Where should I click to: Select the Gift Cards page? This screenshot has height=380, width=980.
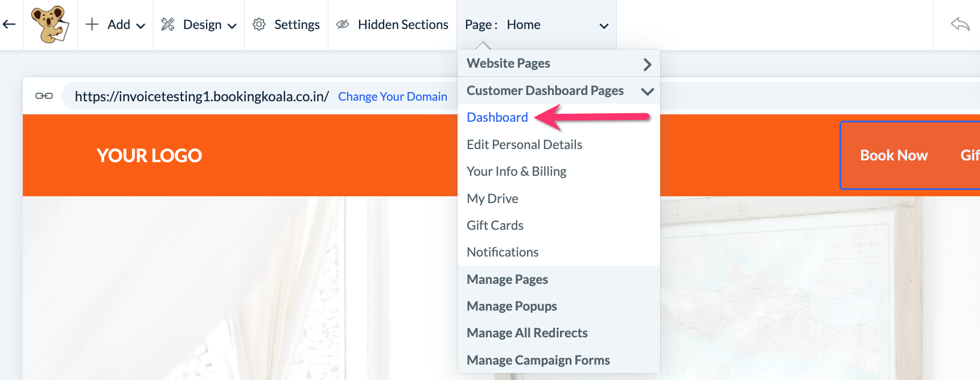tap(495, 225)
